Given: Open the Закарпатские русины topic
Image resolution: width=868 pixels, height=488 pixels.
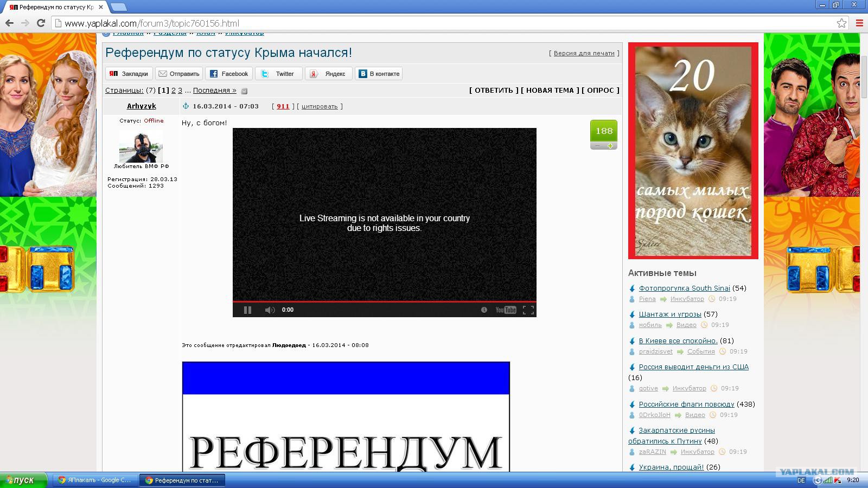Looking at the screenshot, I should [x=673, y=435].
